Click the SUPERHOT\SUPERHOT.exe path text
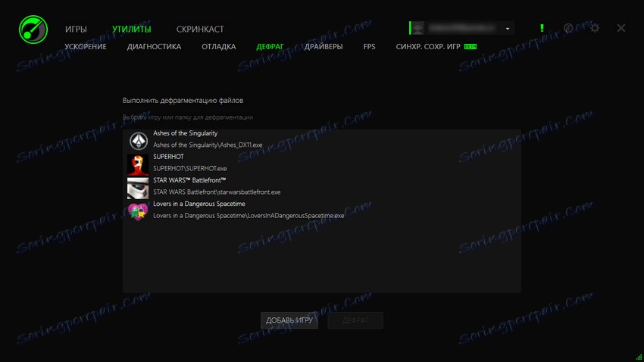The width and height of the screenshot is (644, 362). (189, 168)
